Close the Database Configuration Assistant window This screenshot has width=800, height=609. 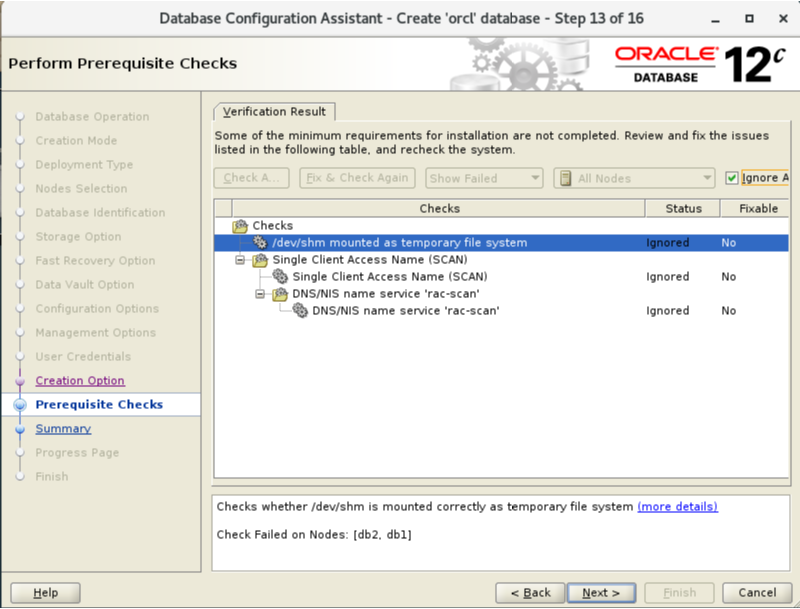tap(784, 19)
